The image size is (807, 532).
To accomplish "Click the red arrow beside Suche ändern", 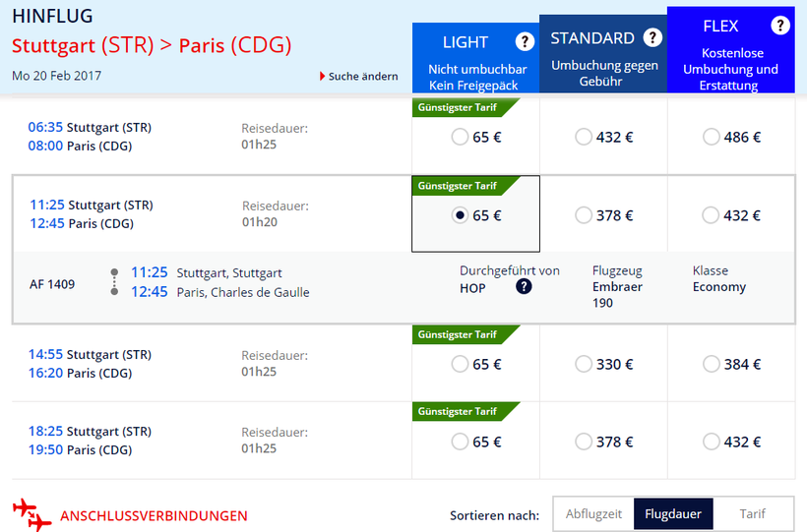I will coord(322,76).
